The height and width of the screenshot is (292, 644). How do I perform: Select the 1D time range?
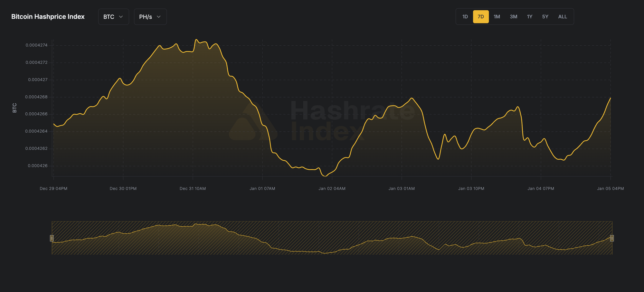tap(464, 16)
